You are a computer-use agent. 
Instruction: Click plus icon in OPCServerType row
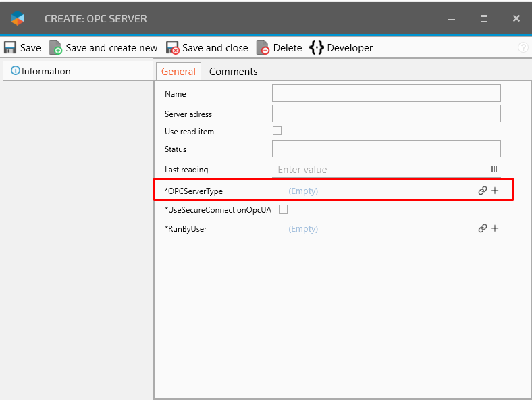(x=495, y=191)
